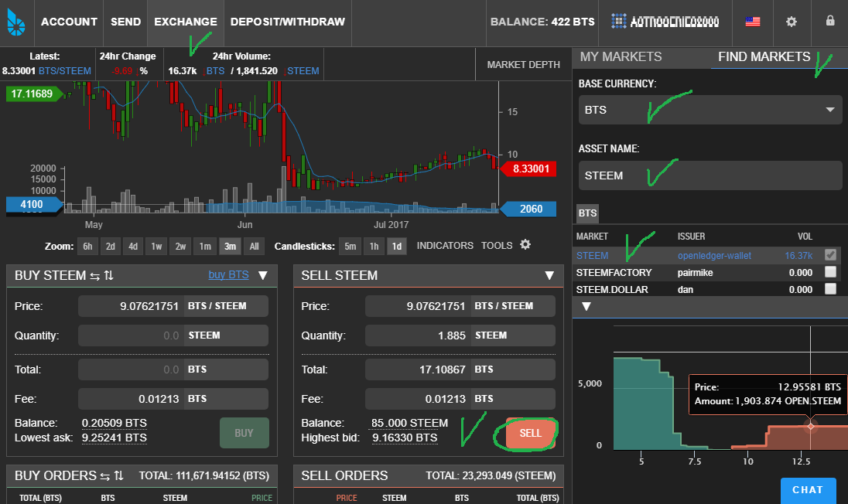
Task: Click balance value 85.000 STEEM
Action: pyautogui.click(x=409, y=423)
